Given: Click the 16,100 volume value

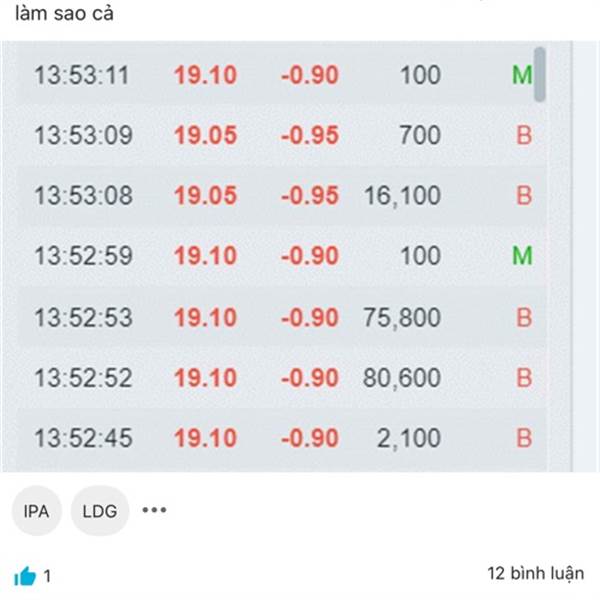Looking at the screenshot, I should point(403,195).
